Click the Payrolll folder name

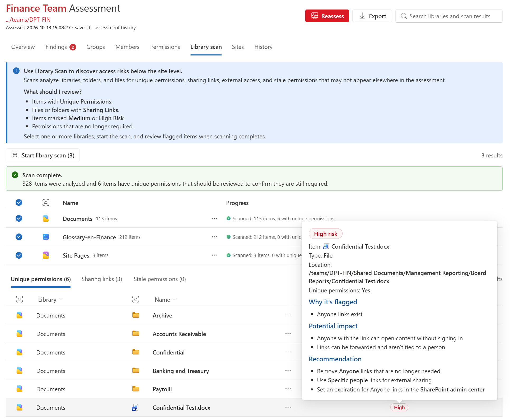tap(162, 389)
